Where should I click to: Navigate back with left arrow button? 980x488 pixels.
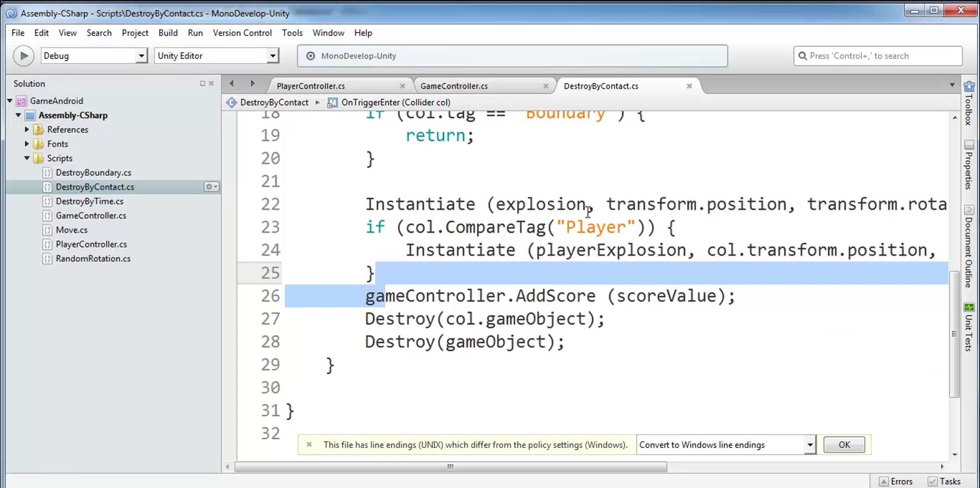pyautogui.click(x=232, y=84)
